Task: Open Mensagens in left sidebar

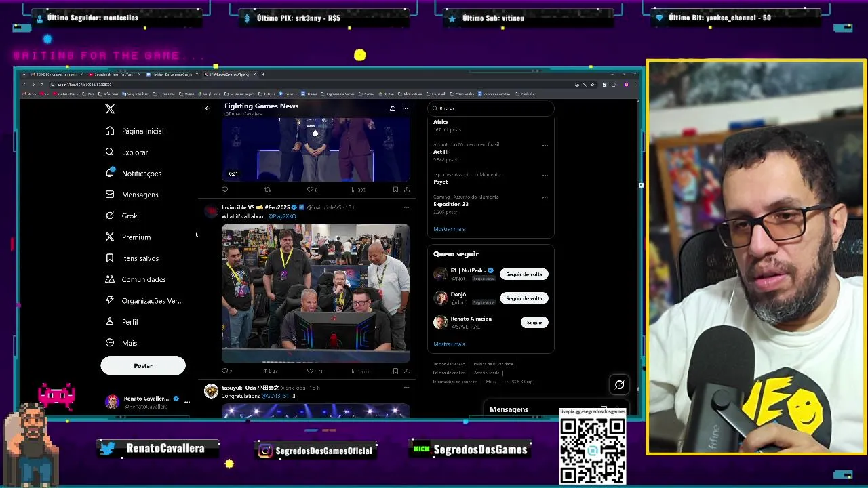Action: click(x=132, y=195)
